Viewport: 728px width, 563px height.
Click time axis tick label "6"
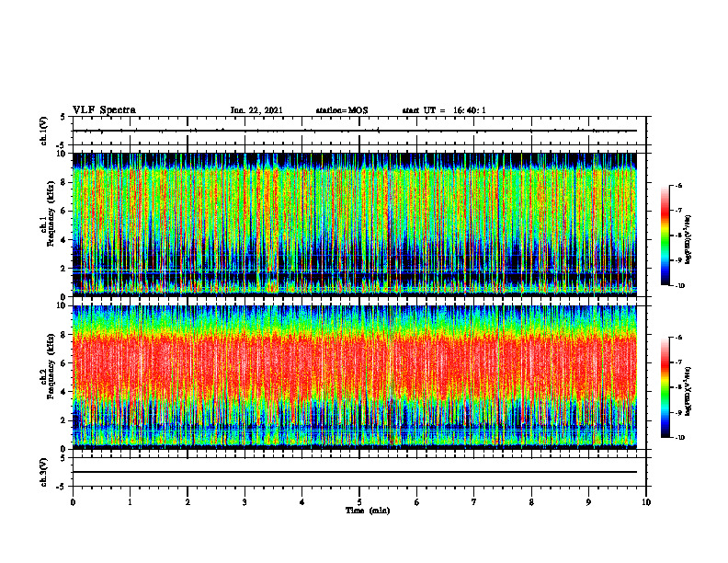click(x=417, y=502)
